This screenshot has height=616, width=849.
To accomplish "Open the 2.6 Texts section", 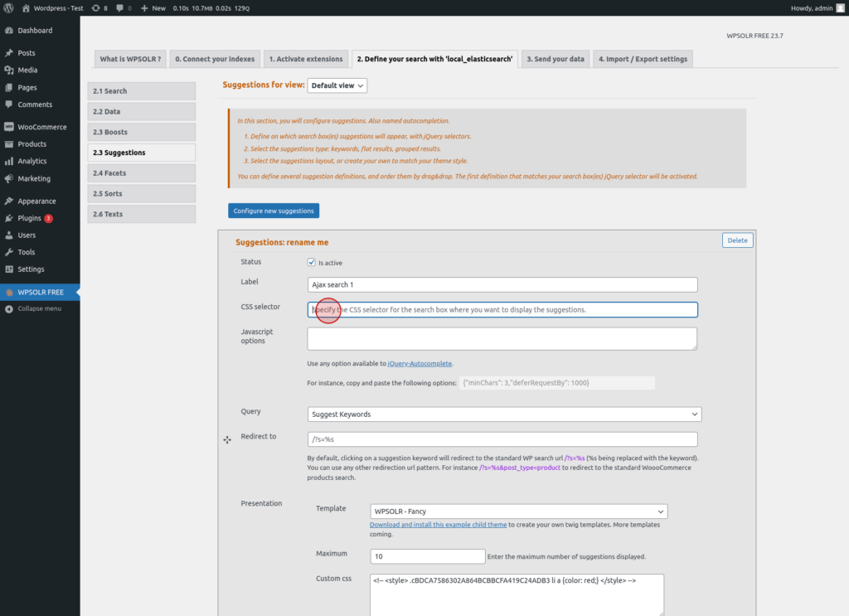I will 141,215.
